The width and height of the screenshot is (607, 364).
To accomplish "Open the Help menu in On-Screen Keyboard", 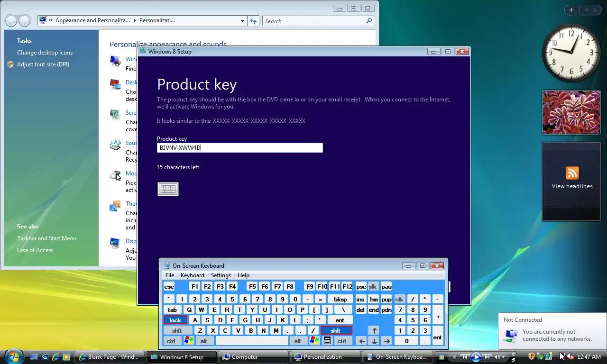I will tap(243, 275).
